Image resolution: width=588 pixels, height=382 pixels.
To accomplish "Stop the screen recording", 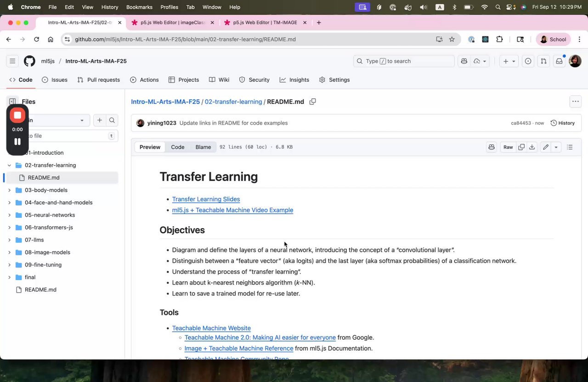I will click(x=17, y=115).
